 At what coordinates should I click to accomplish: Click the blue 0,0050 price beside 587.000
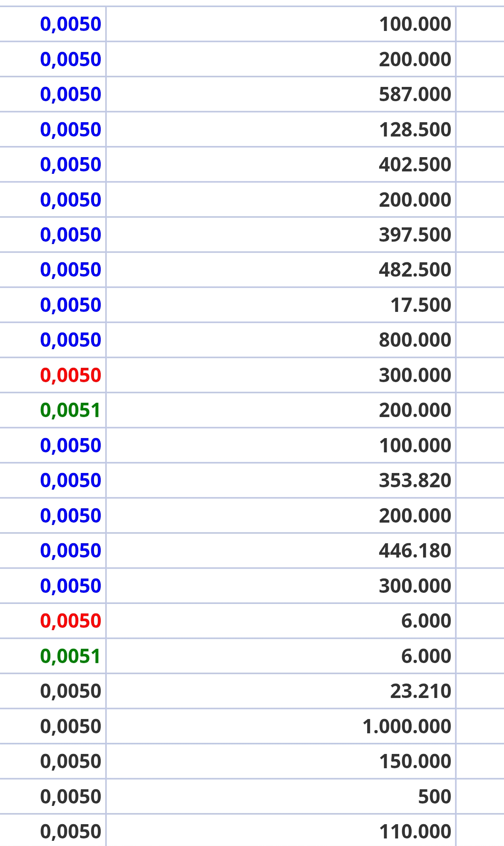click(71, 94)
